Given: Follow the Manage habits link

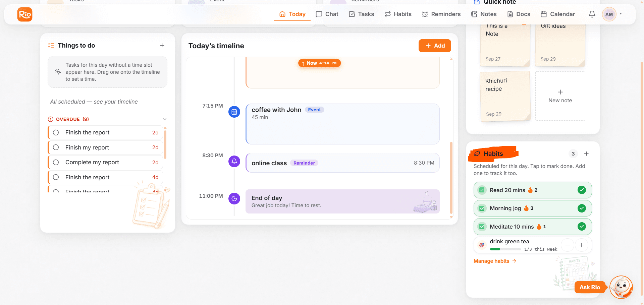Looking at the screenshot, I should pos(495,261).
